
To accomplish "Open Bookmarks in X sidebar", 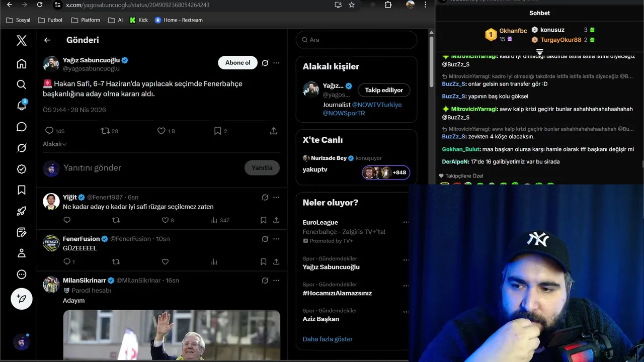I will [21, 190].
